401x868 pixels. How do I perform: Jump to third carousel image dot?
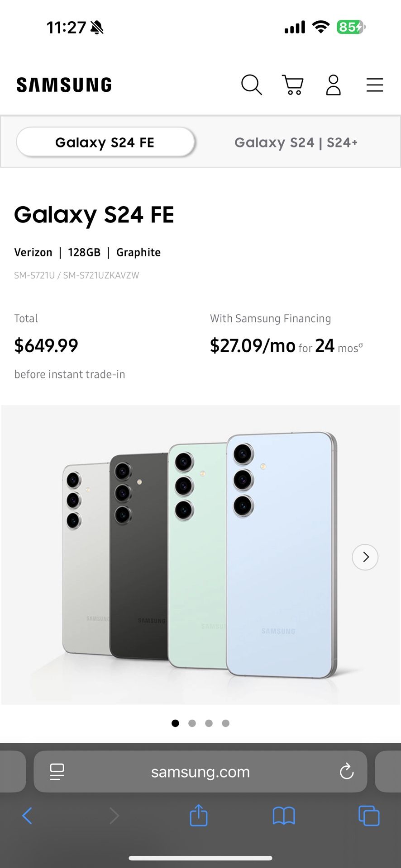(209, 723)
